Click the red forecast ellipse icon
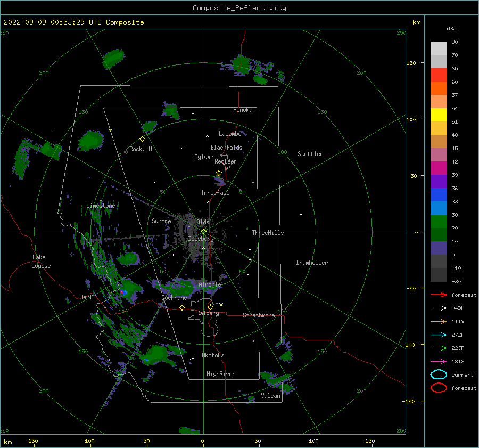The image size is (479, 448). point(439,388)
